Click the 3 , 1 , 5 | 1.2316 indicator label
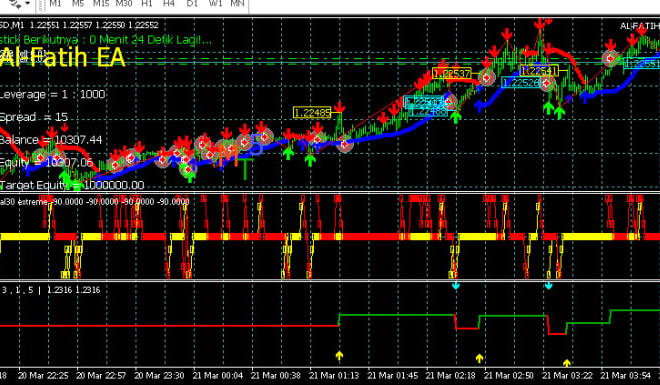Screen dimensions: 660x385 pos(51,290)
